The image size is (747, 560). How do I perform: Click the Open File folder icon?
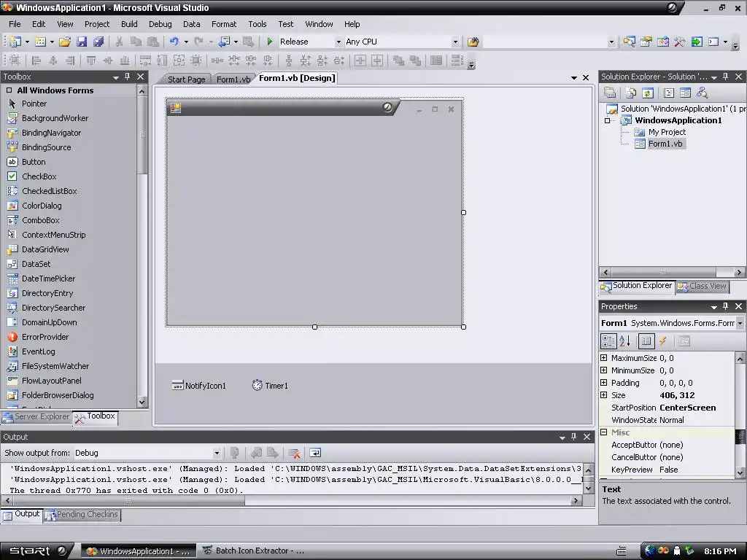pos(64,42)
